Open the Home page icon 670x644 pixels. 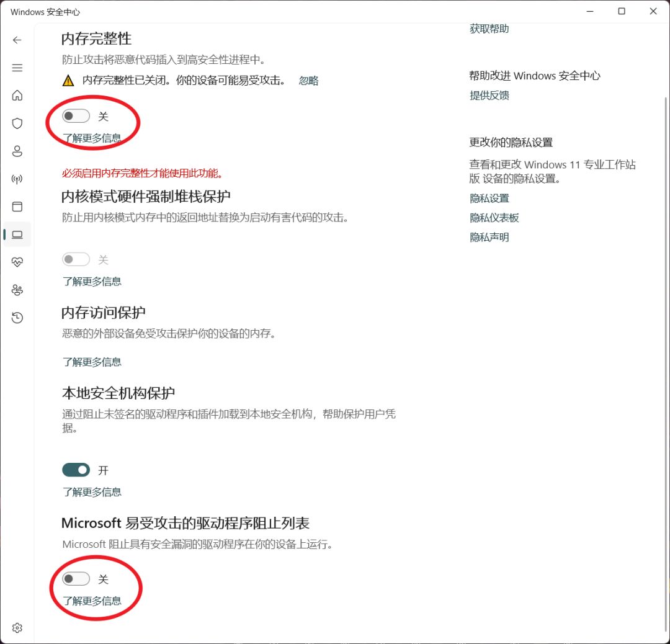17,96
